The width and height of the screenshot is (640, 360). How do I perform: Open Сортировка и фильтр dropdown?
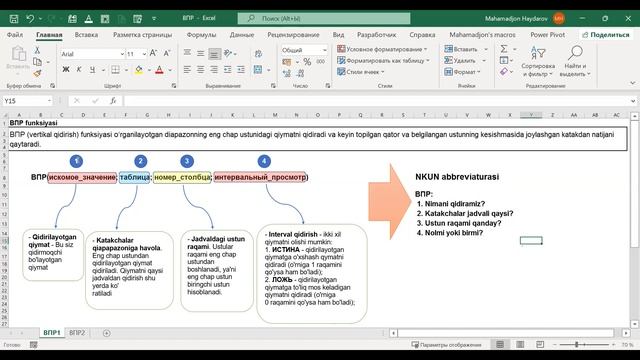click(x=538, y=61)
